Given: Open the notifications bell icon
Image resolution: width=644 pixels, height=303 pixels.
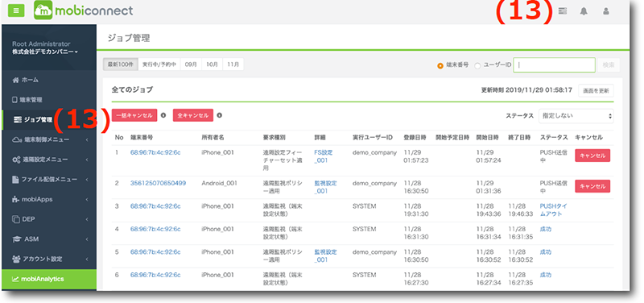Looking at the screenshot, I should pos(584,11).
